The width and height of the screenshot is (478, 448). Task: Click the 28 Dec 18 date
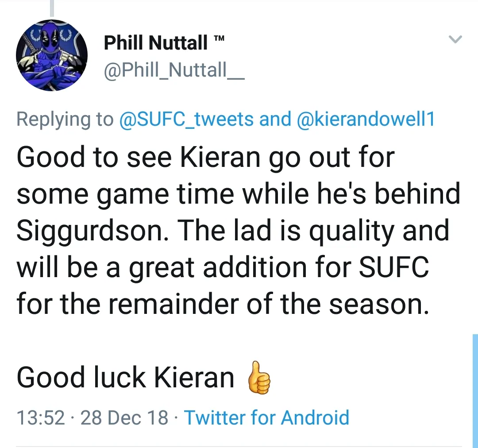124,417
